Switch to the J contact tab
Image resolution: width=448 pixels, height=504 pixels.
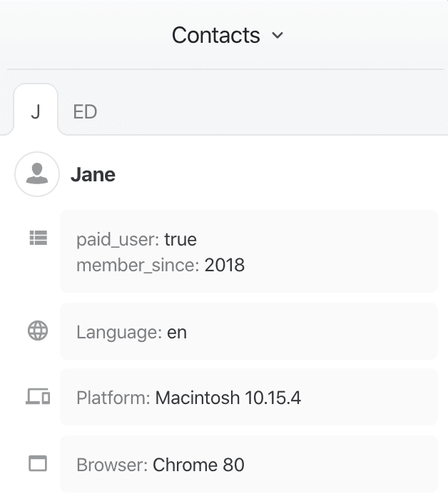coord(36,111)
